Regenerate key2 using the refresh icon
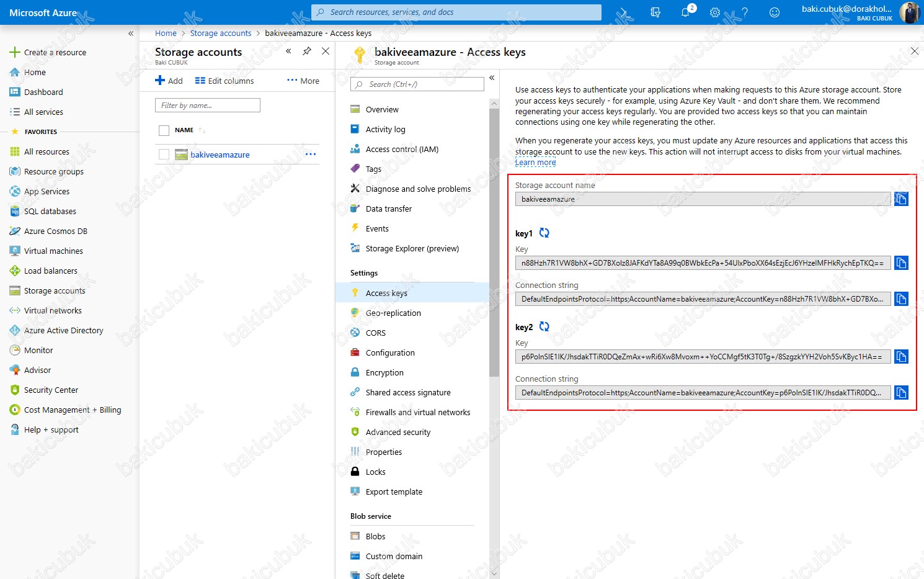The width and height of the screenshot is (924, 579). click(544, 326)
